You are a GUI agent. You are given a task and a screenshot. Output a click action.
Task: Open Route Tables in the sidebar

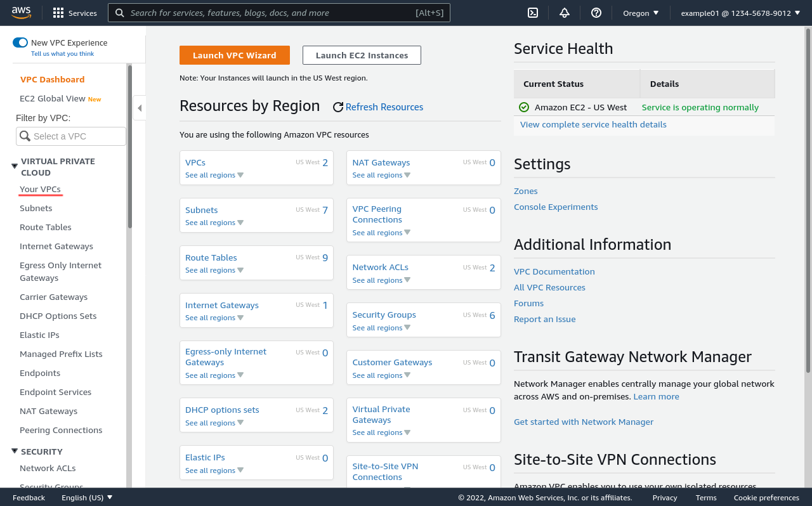pyautogui.click(x=46, y=227)
